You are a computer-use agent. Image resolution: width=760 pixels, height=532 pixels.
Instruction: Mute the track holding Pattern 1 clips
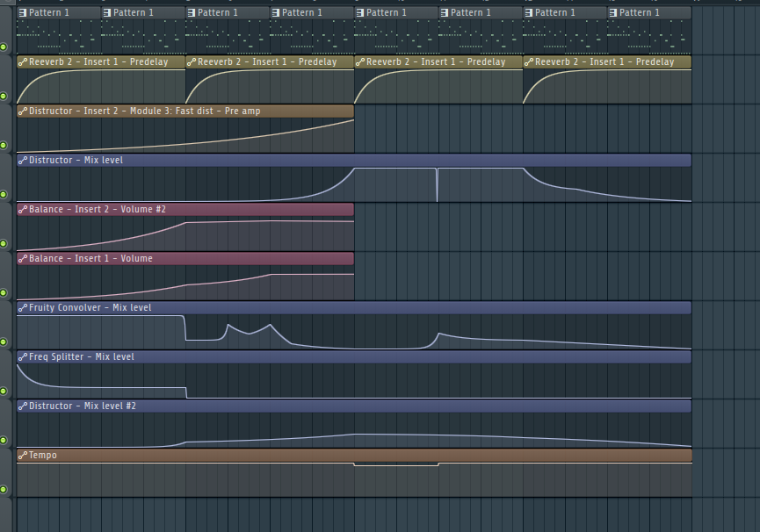coord(4,47)
